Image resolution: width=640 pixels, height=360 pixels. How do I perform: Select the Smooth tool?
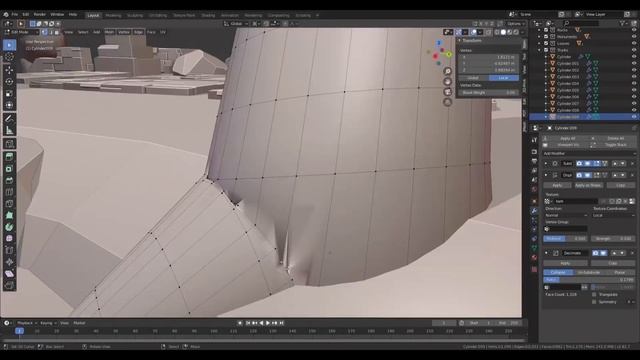tap(9, 238)
